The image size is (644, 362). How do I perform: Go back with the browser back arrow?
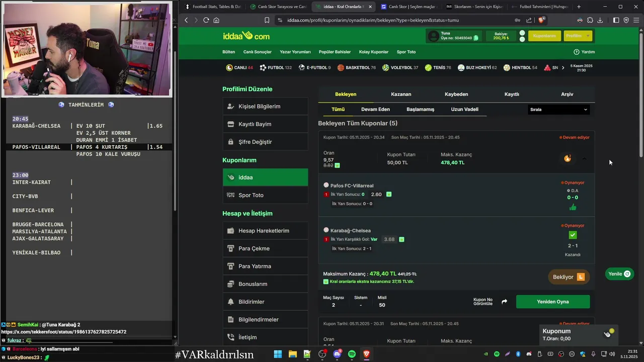point(186,20)
